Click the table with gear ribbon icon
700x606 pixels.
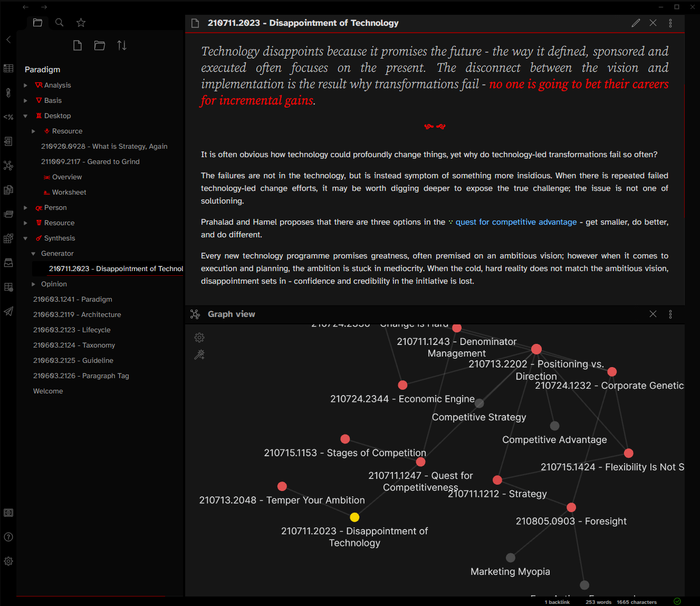click(x=8, y=287)
